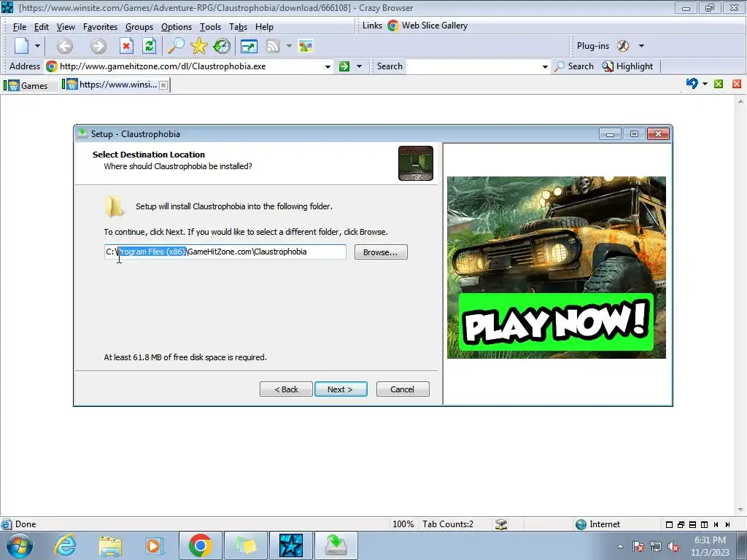Viewport: 747px width, 560px height.
Task: Click the next tab status icon
Action: coord(727,525)
